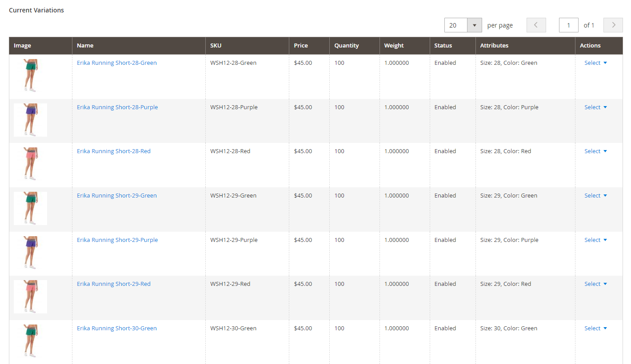Open Erika Running Short-30-Green product link
This screenshot has height=364, width=631.
(116, 328)
